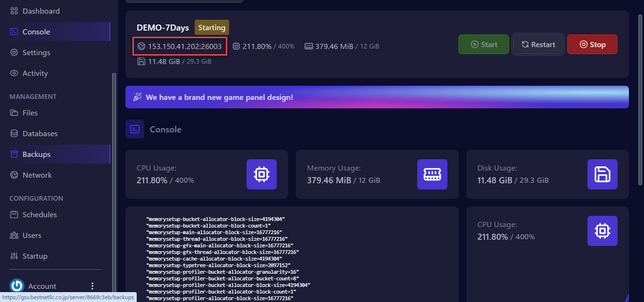Click the new game panel design banner
644x302 pixels.
377,97
